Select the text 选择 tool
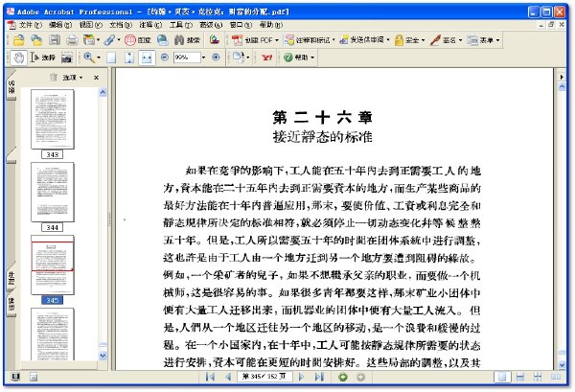Screen dimensions: 575x392 [x=42, y=58]
